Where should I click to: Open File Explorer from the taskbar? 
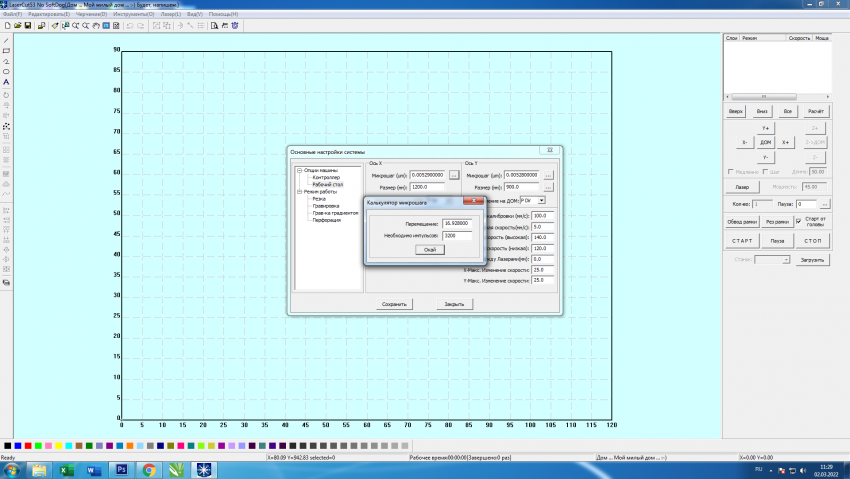(x=39, y=470)
